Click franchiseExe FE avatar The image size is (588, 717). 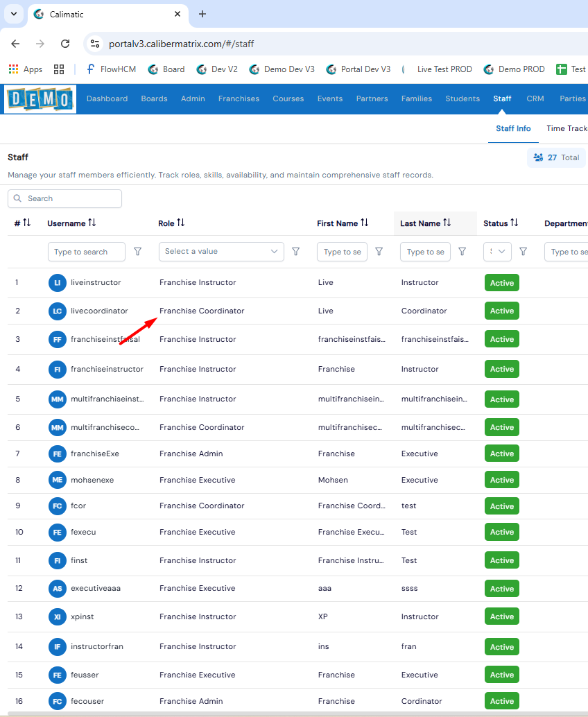click(x=58, y=453)
